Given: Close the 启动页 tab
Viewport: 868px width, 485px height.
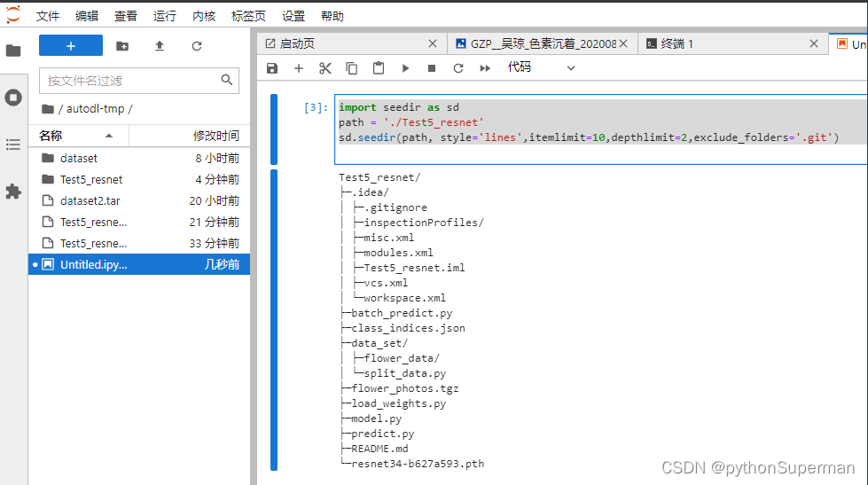Looking at the screenshot, I should (x=433, y=43).
